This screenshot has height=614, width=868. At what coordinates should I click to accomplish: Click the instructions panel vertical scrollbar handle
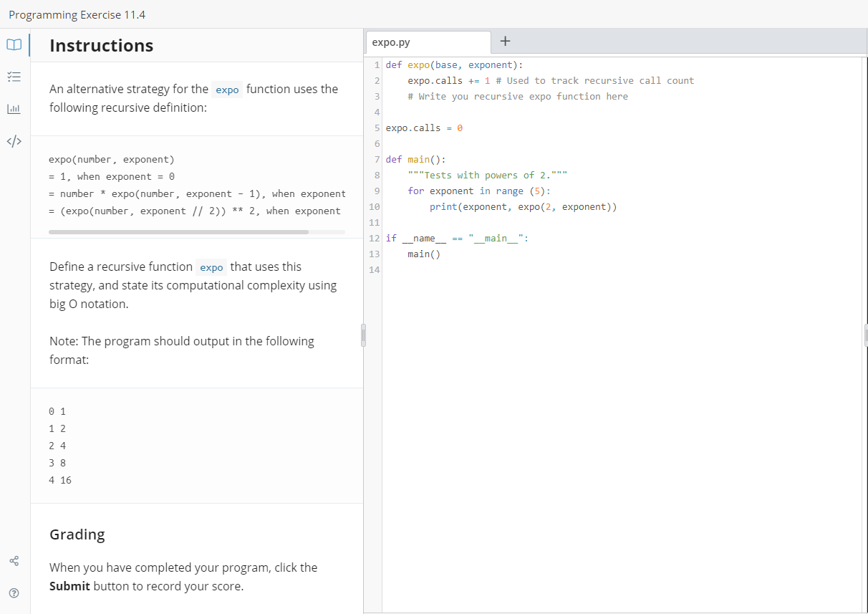point(363,335)
